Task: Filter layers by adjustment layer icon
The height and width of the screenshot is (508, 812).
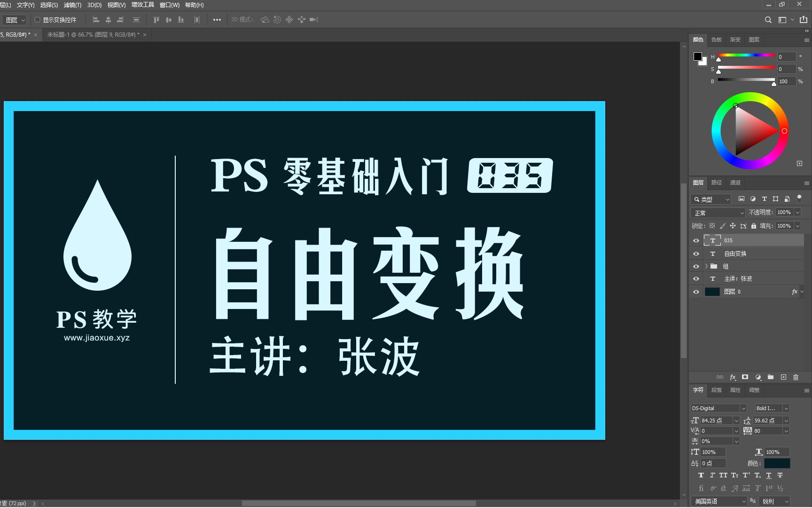Action: (753, 199)
